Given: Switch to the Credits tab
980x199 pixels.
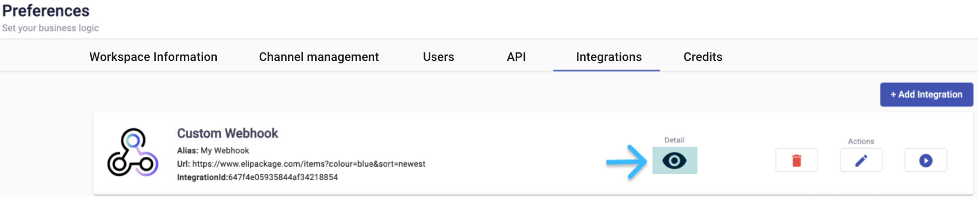Looking at the screenshot, I should click(704, 57).
